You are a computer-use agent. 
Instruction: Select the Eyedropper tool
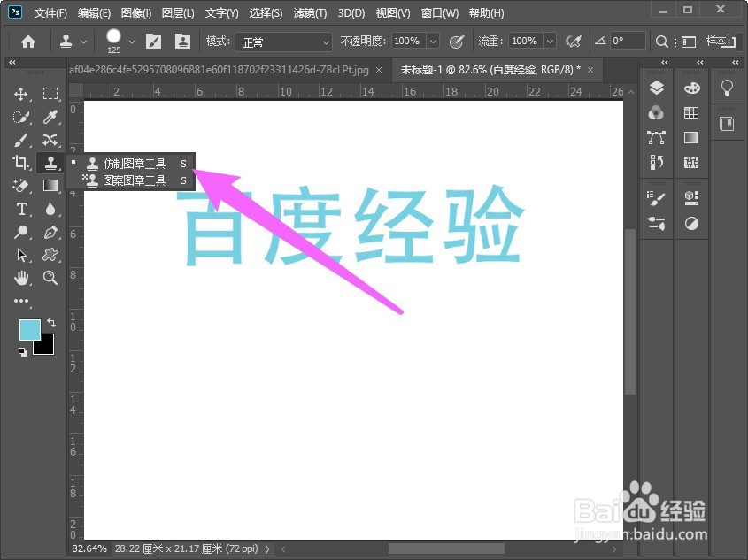tap(50, 117)
